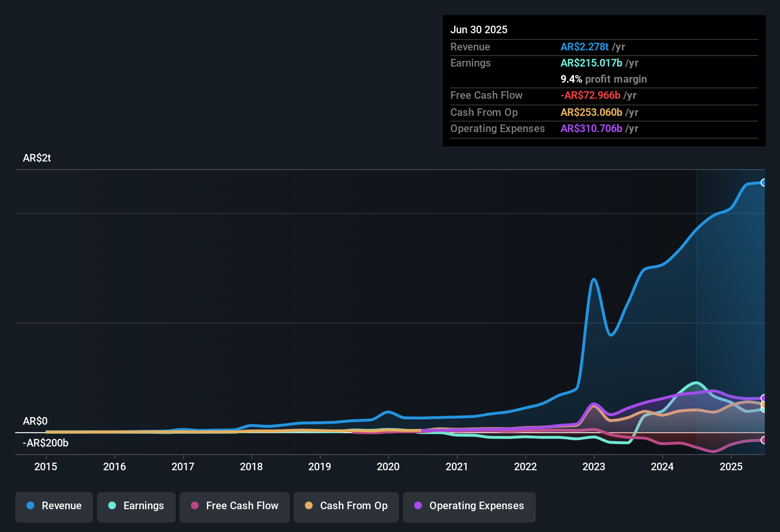This screenshot has width=780, height=532.
Task: Click the Cash From Op legend button
Action: point(346,506)
